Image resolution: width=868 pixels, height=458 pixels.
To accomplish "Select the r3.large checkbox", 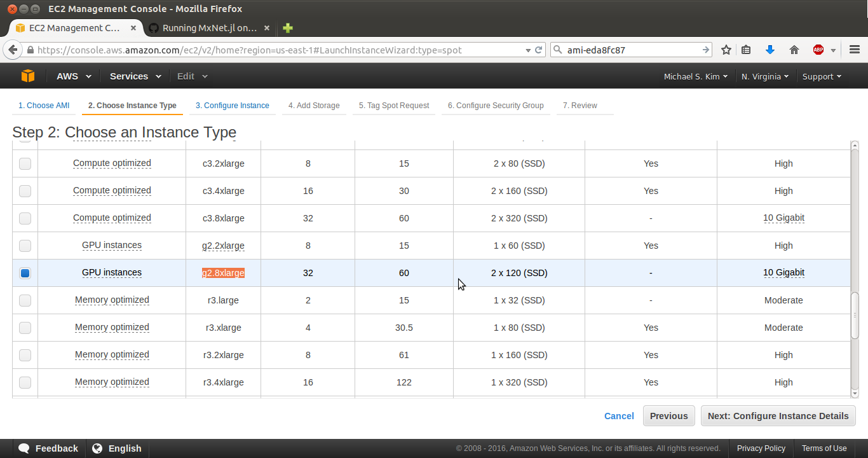I will [25, 300].
